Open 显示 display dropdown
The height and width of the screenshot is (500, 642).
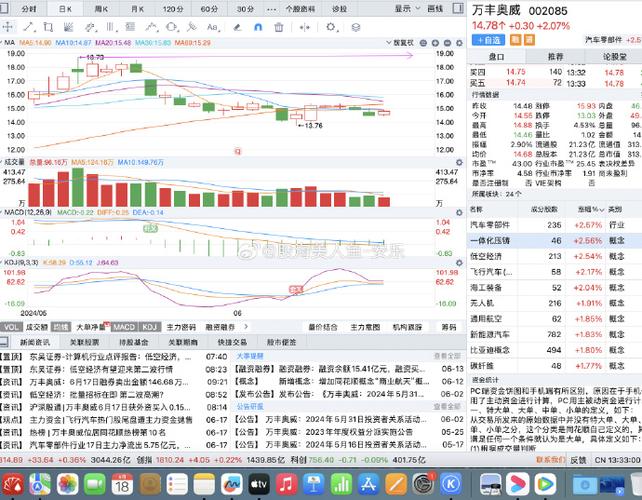click(x=407, y=8)
